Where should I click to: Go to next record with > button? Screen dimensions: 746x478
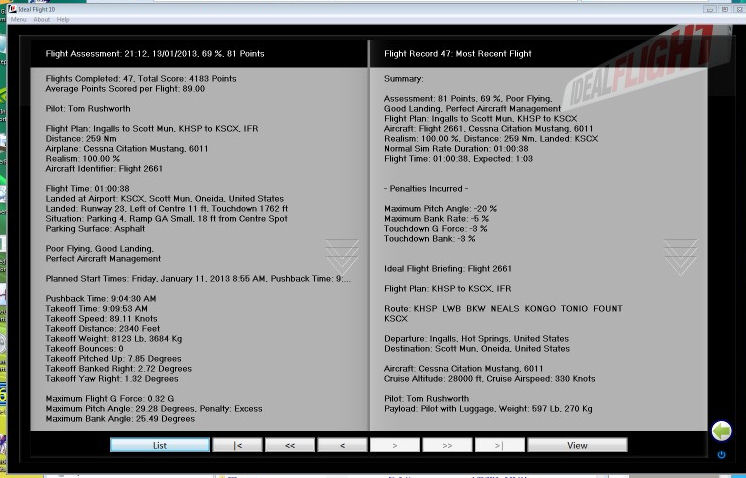click(395, 445)
